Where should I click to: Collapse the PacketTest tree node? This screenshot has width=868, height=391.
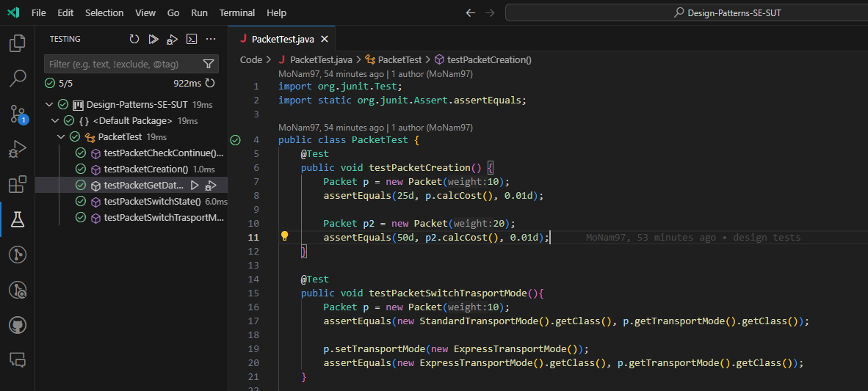[x=60, y=136]
